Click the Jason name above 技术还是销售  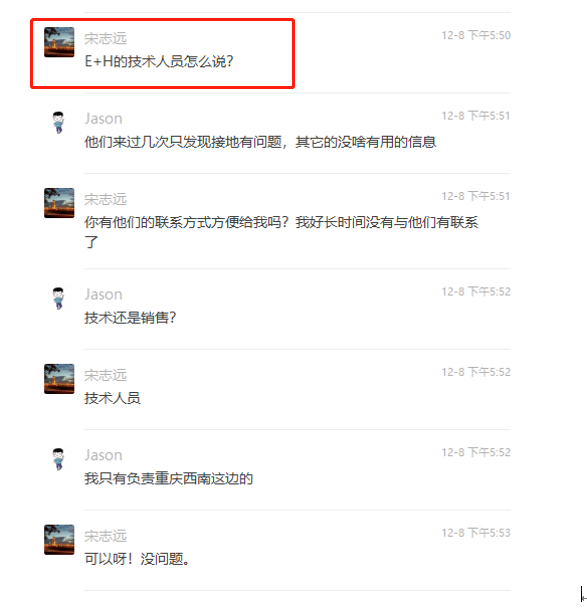[103, 294]
